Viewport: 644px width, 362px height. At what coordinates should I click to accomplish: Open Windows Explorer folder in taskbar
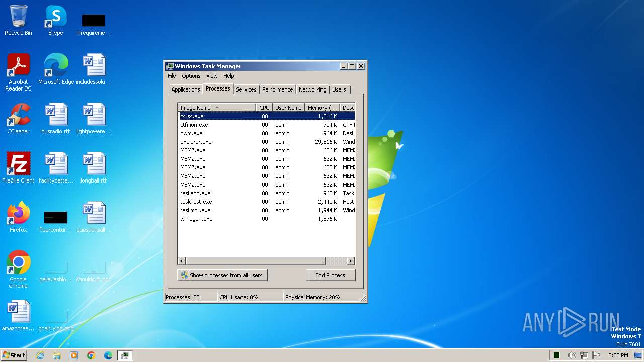click(x=57, y=355)
